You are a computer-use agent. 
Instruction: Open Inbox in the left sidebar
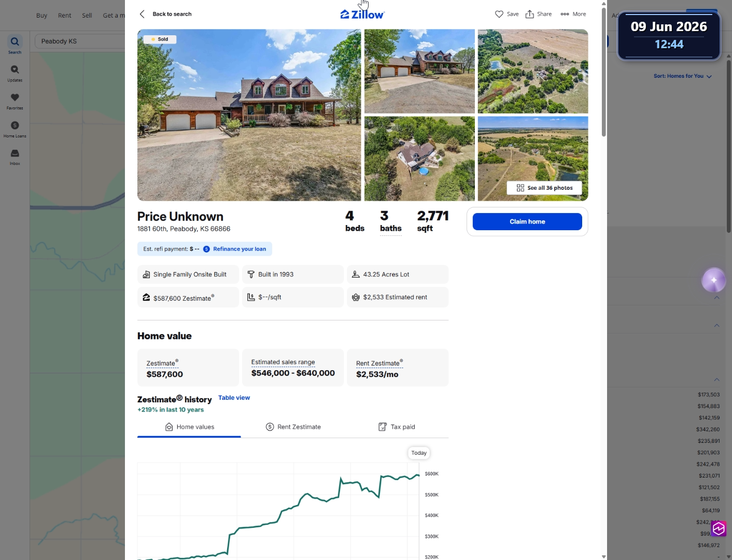coord(15,157)
